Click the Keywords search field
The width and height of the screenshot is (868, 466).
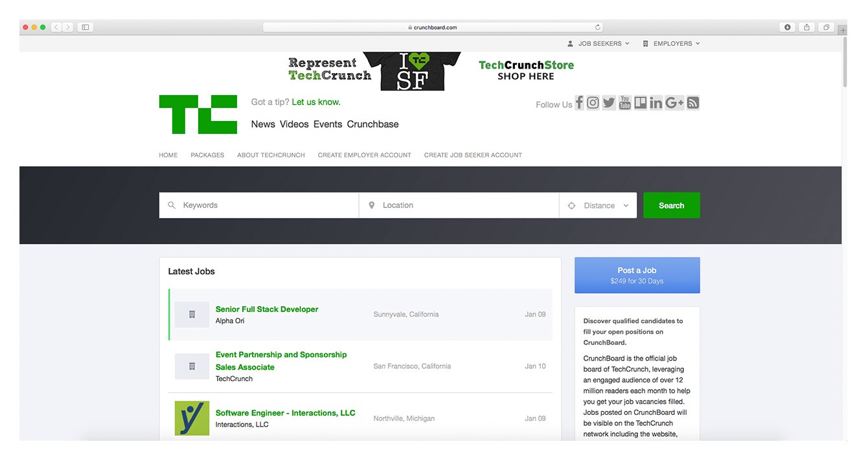259,205
